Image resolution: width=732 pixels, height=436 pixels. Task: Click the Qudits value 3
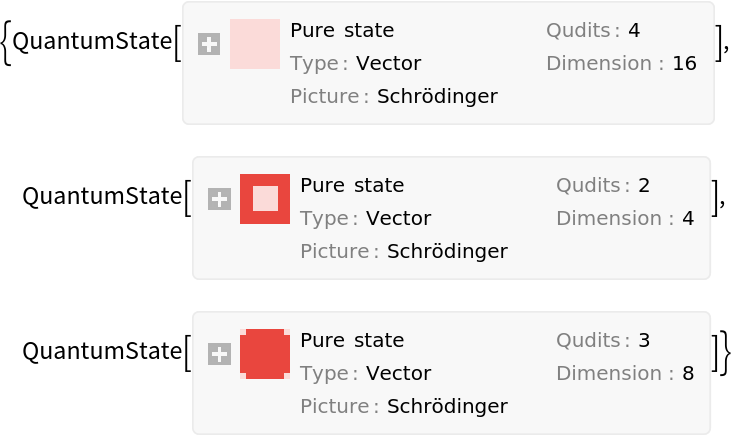[644, 340]
